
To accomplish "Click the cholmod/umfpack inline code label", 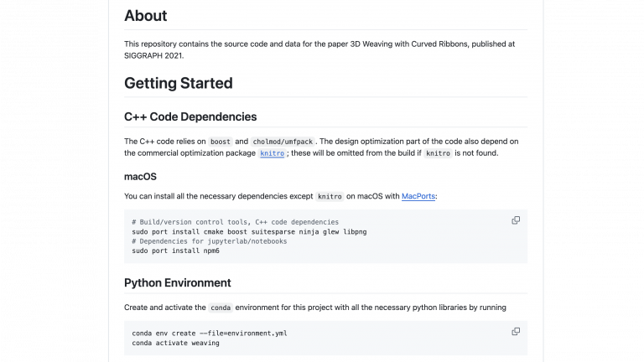I will pyautogui.click(x=283, y=142).
